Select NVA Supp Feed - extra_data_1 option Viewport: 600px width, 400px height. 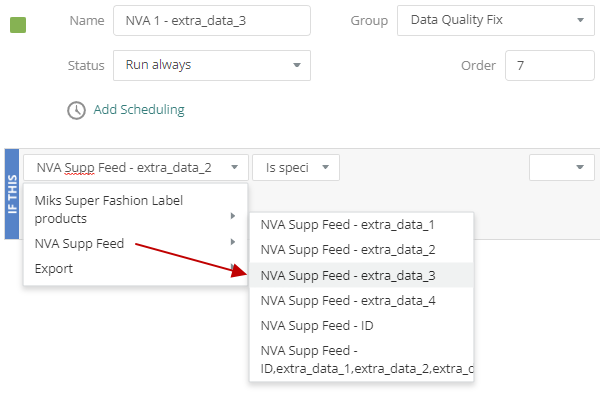(x=361, y=225)
